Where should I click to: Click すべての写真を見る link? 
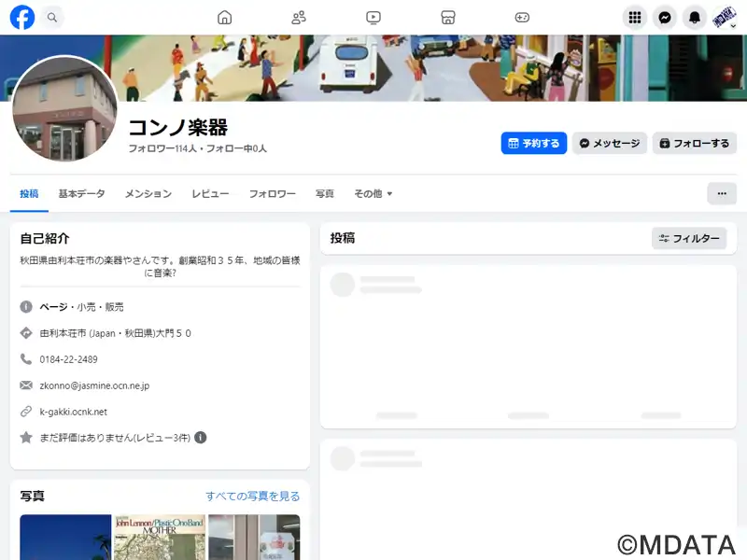coord(253,497)
